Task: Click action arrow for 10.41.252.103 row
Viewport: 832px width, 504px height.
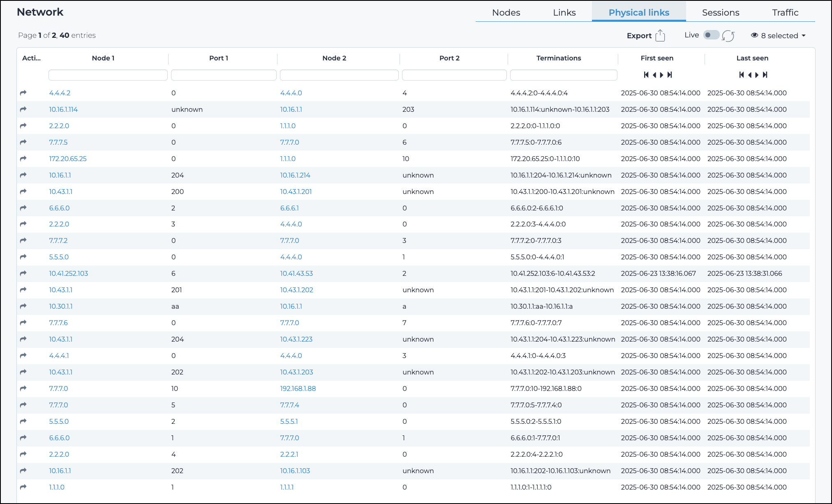Action: (x=23, y=273)
